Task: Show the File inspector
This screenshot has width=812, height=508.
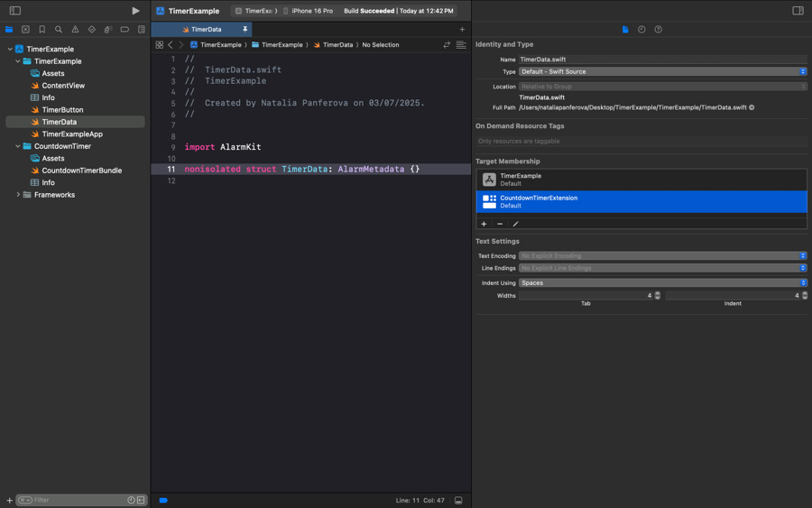Action: (625, 30)
